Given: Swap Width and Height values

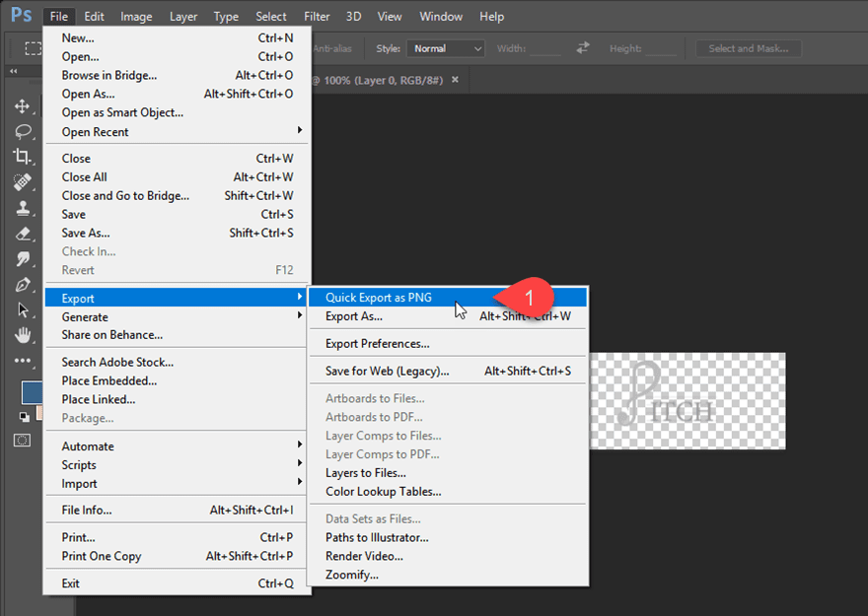Looking at the screenshot, I should (582, 48).
